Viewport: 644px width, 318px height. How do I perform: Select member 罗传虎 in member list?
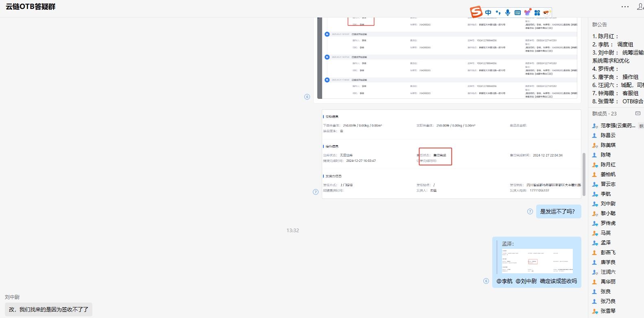pos(608,223)
